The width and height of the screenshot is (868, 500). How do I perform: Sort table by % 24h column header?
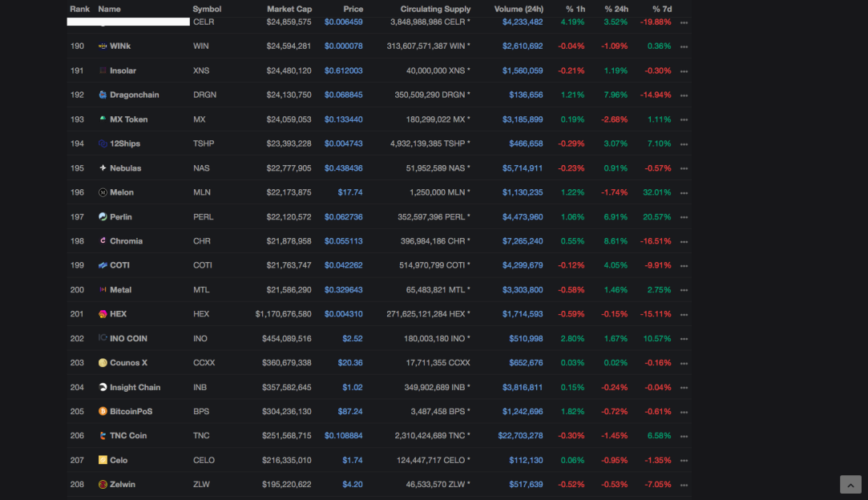tap(616, 9)
